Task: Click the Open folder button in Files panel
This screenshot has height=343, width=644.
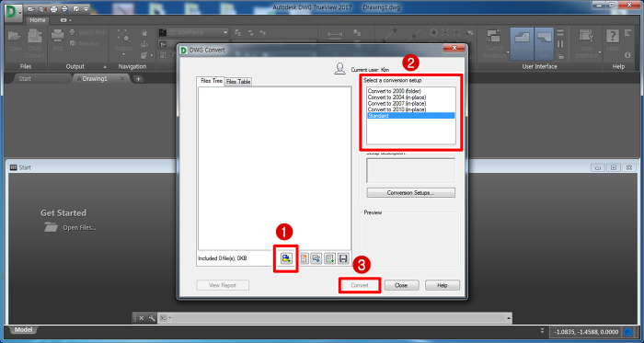Action: coord(15,41)
